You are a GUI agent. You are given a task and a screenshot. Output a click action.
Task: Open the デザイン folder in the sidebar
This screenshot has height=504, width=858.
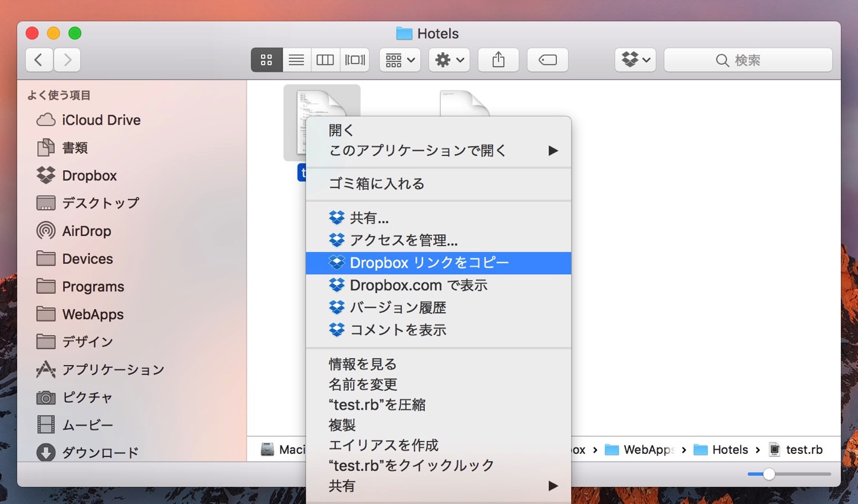[74, 341]
